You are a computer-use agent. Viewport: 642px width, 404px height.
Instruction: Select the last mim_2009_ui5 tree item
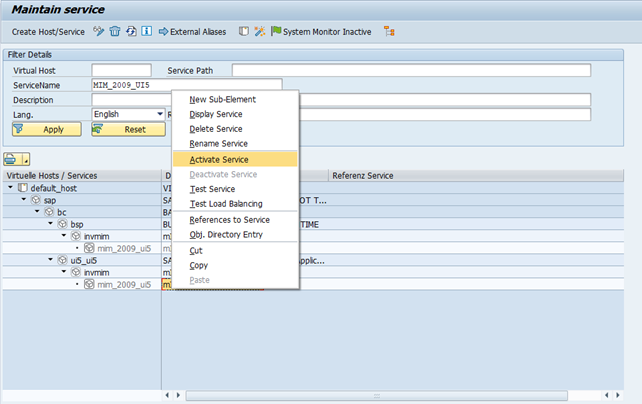pos(124,284)
